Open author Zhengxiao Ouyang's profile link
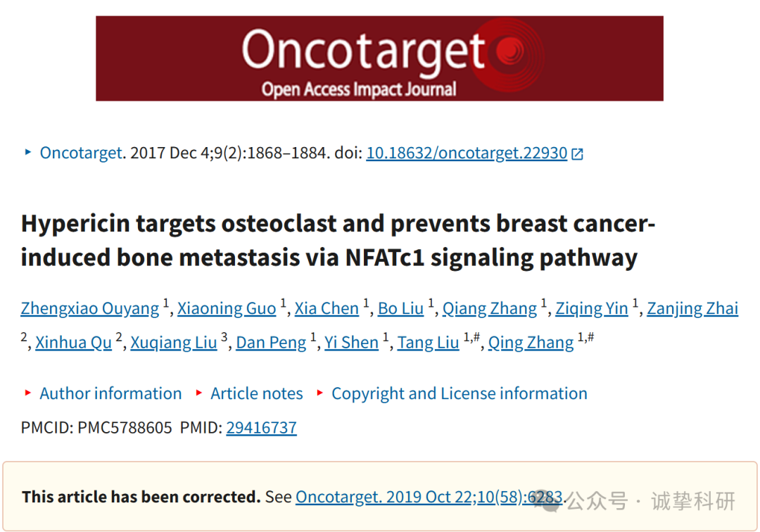The image size is (760, 532). point(89,308)
